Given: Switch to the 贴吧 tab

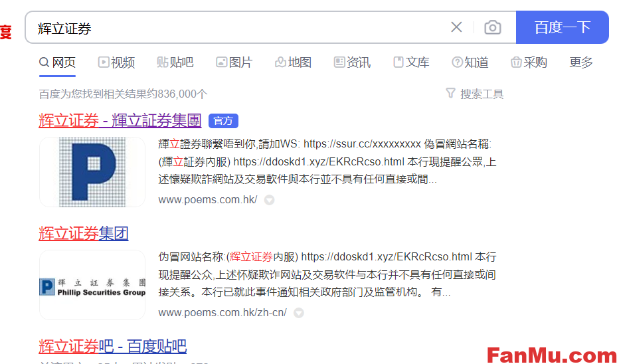Looking at the screenshot, I should [175, 62].
